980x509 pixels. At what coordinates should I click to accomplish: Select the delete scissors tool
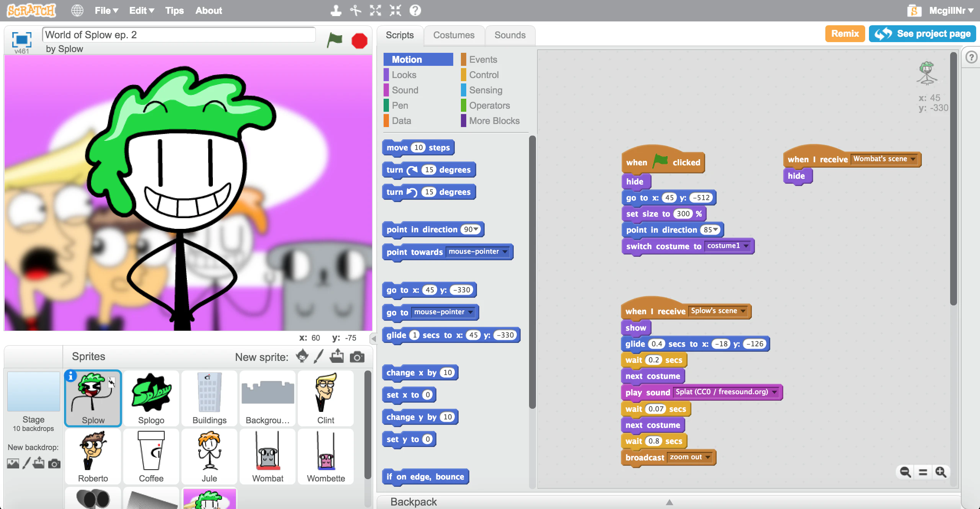[x=356, y=10]
